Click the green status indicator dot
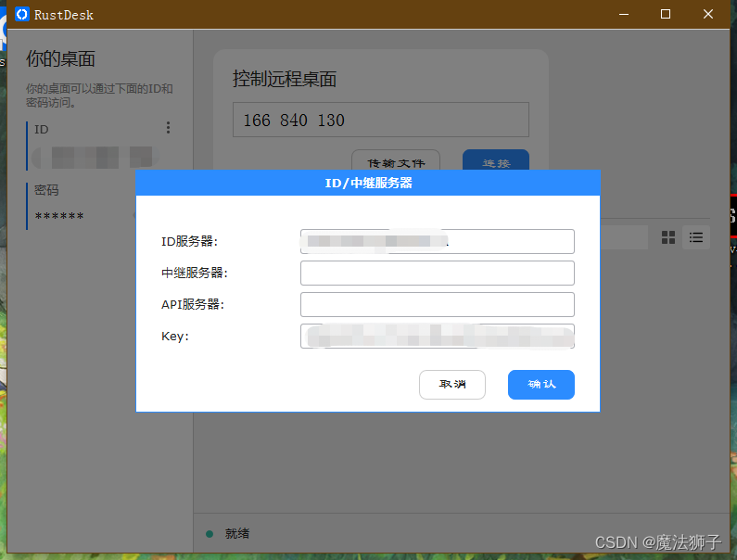This screenshot has height=560, width=737. [210, 534]
